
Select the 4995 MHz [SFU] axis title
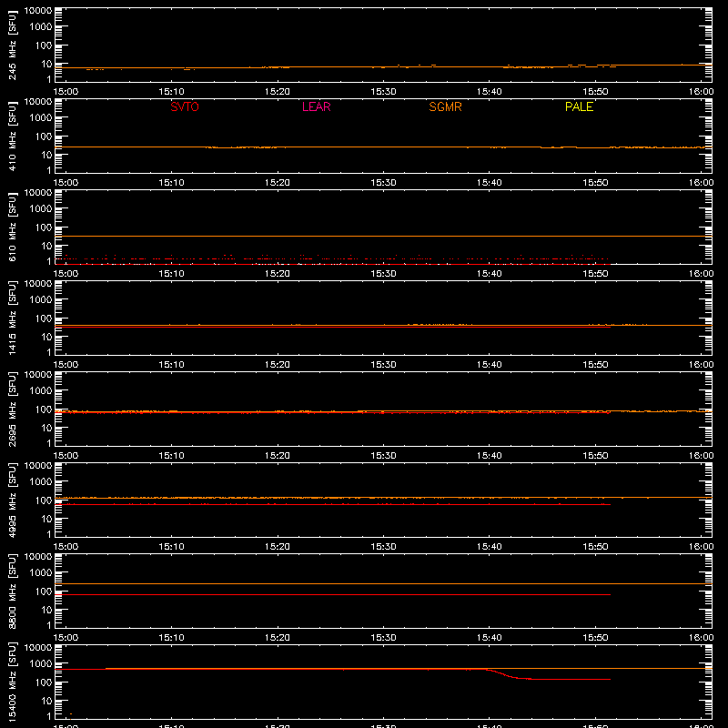tap(12, 500)
